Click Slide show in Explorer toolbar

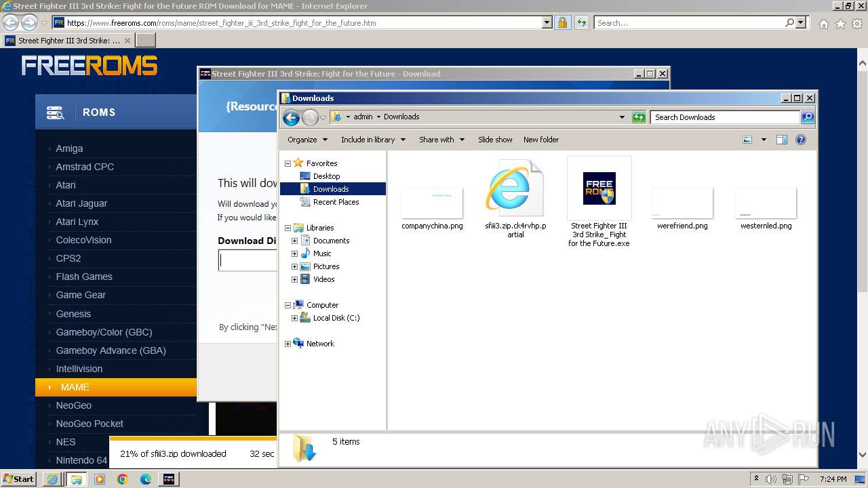point(495,140)
